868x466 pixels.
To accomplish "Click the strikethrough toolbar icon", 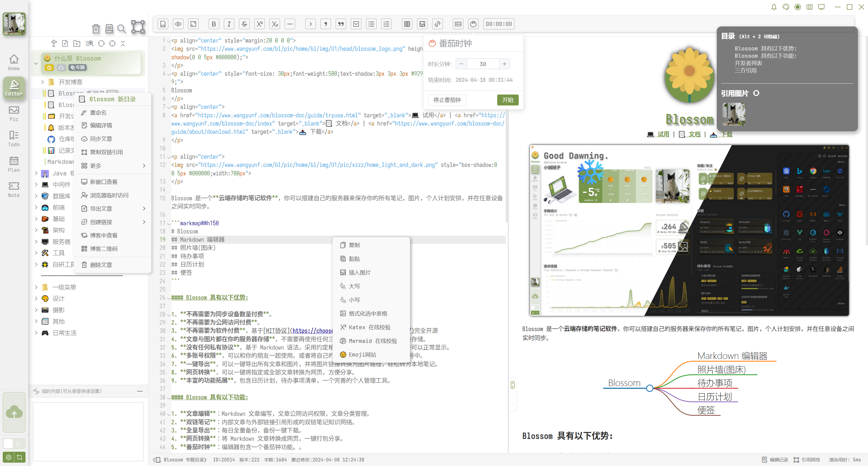I will pyautogui.click(x=244, y=24).
